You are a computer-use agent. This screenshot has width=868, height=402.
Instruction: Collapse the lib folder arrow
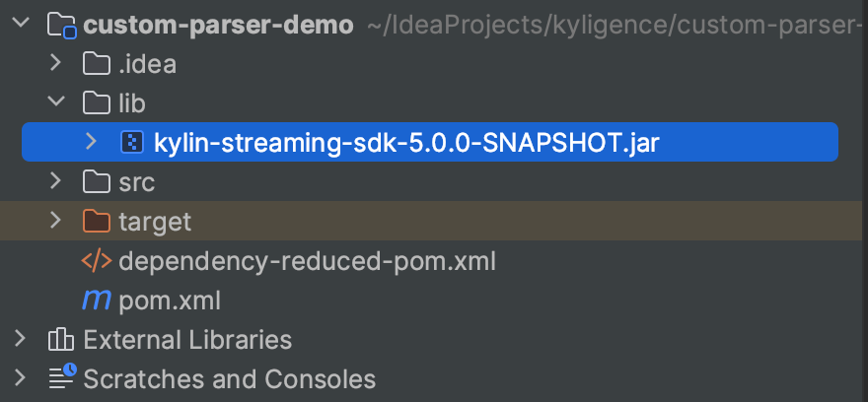(56, 102)
